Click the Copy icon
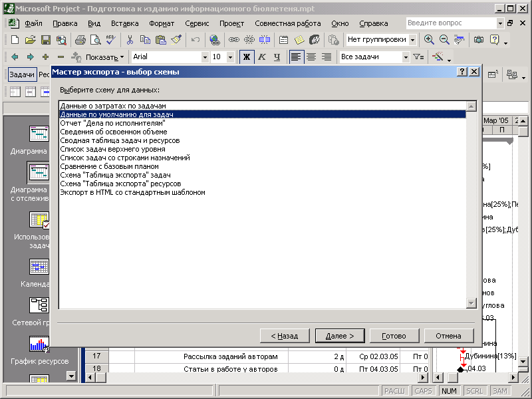 pyautogui.click(x=145, y=40)
